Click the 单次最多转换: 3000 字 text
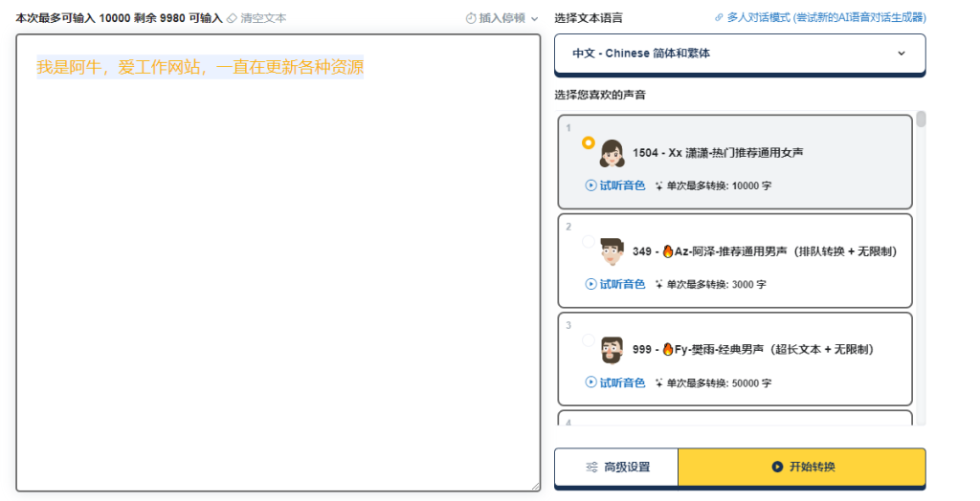The image size is (980, 501). [716, 284]
